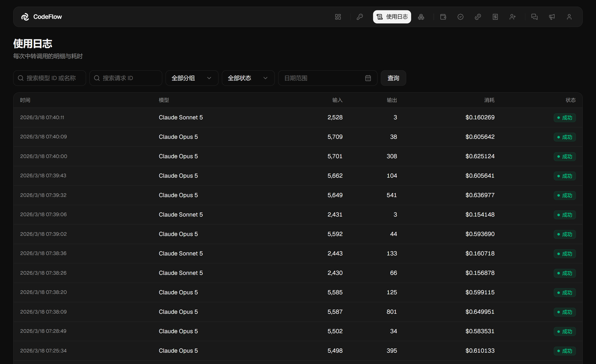596x364 pixels.
Task: Open the chat bubbles icon in navigation
Action: pyautogui.click(x=534, y=17)
